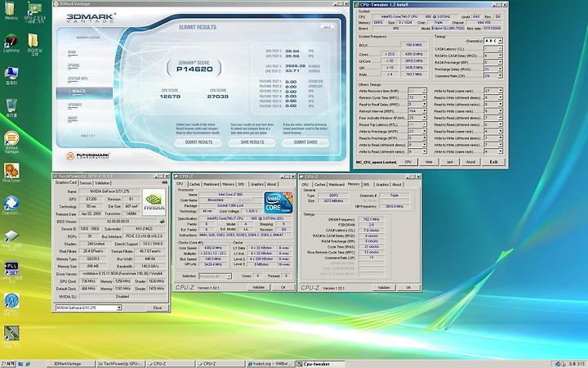The image size is (588, 368).
Task: Click the Hide button in CPU-Tweaker
Action: [429, 162]
